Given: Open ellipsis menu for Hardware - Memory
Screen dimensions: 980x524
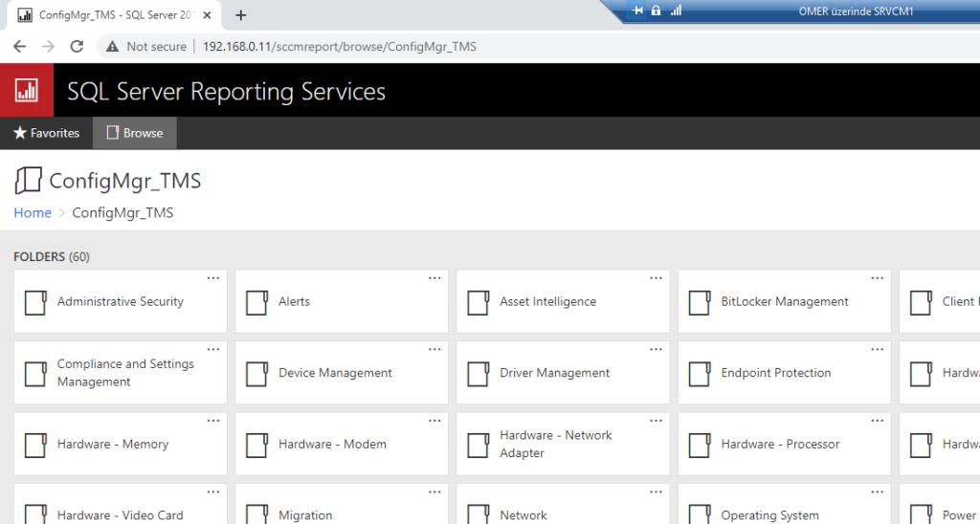Looking at the screenshot, I should 213,421.
